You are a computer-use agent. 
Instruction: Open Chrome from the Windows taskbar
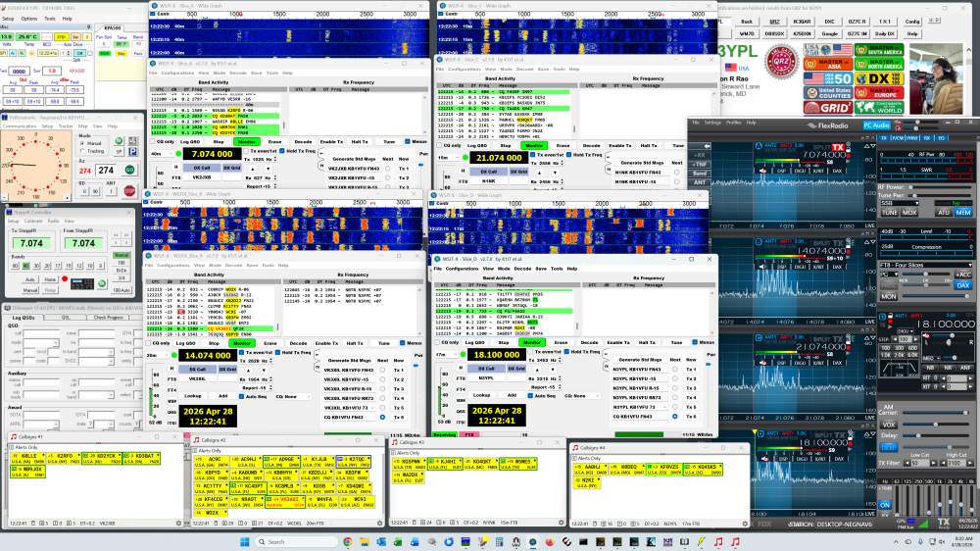coord(348,541)
